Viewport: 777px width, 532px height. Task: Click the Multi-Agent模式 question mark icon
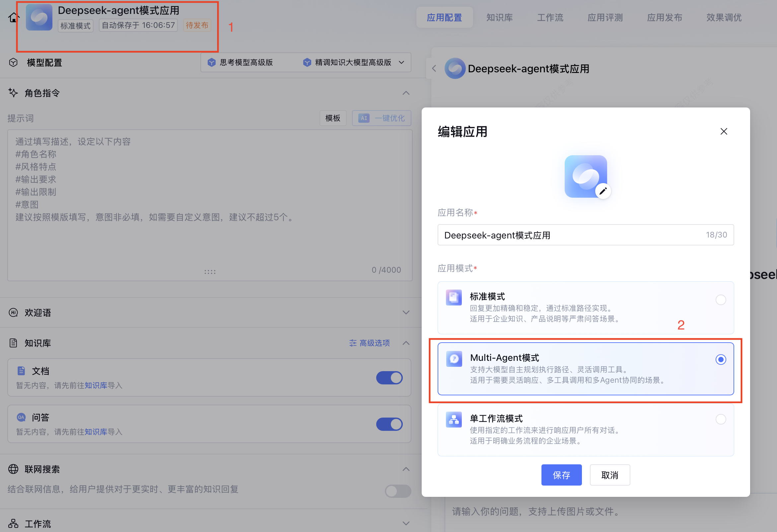[454, 359]
